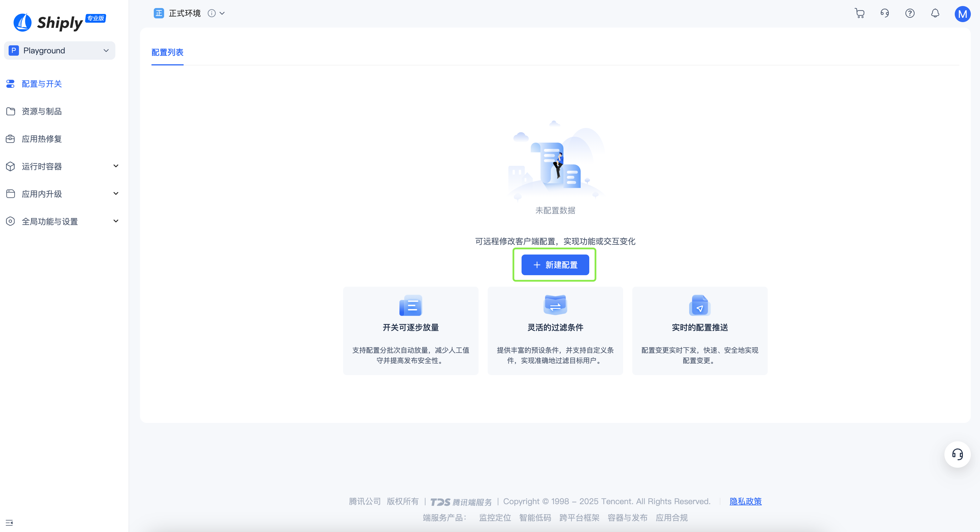
Task: Click the 应用热修复 sidebar icon
Action: click(x=10, y=139)
